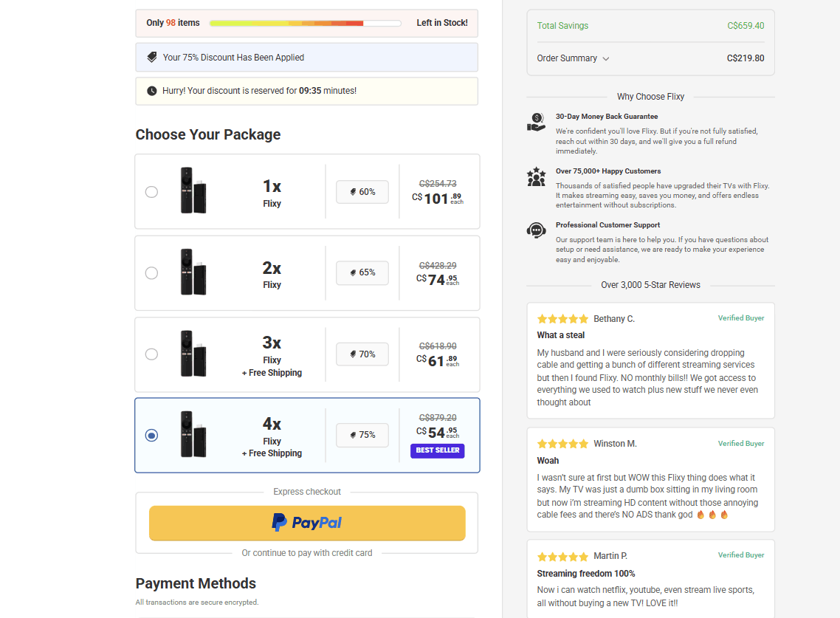
Task: Select the 2x Flixy package radio
Action: (151, 273)
